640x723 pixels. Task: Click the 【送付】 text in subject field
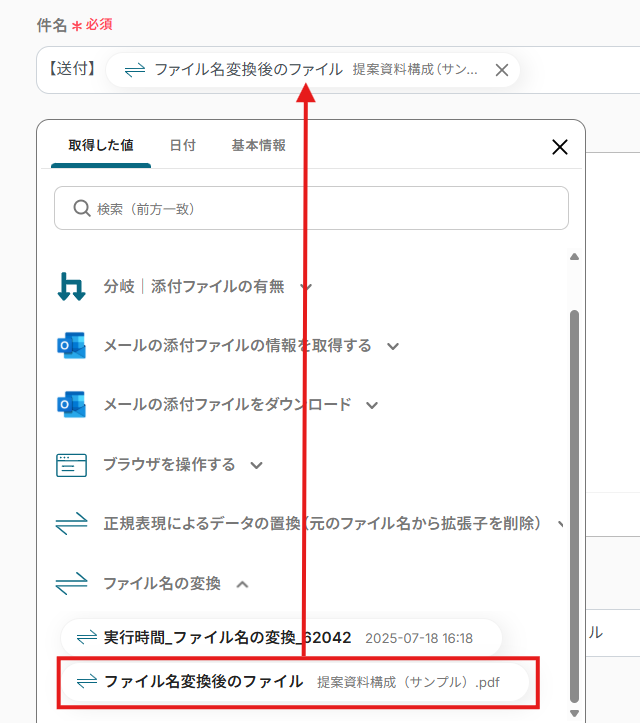click(x=72, y=69)
